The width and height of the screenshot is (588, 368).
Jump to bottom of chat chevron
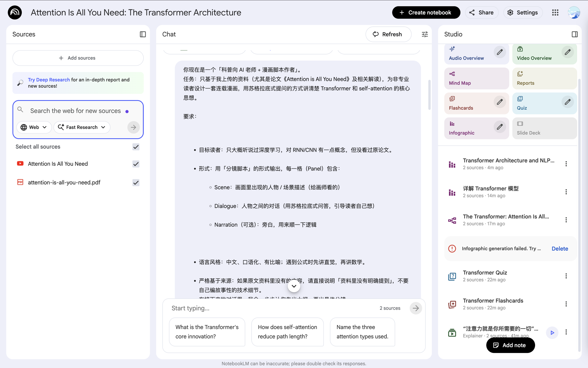pyautogui.click(x=294, y=286)
